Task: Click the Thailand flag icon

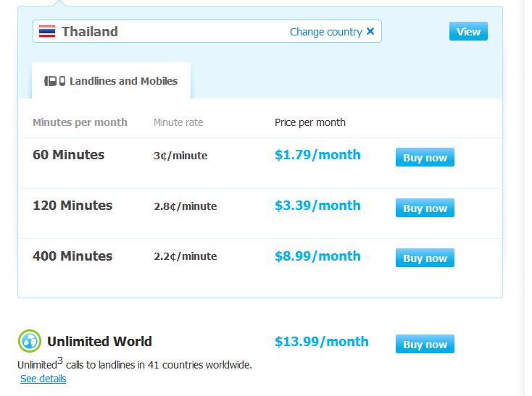Action: pyautogui.click(x=47, y=32)
